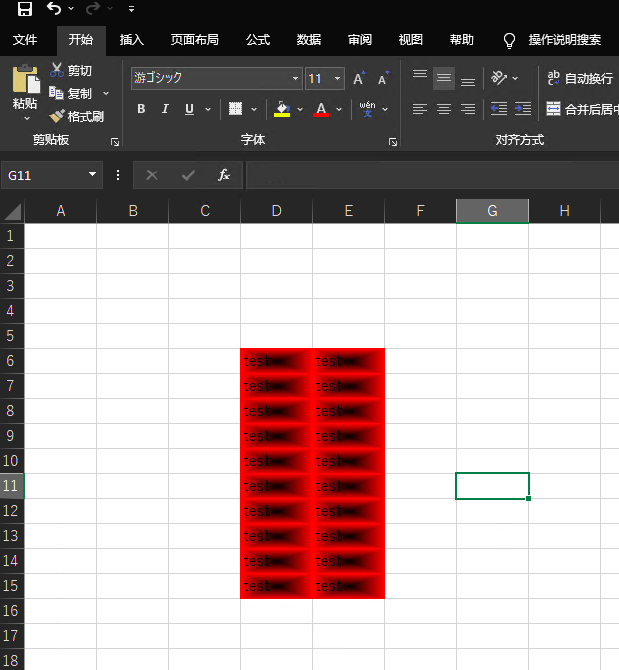This screenshot has width=619, height=670.
Task: Switch to the 页面布局 tab
Action: (194, 40)
